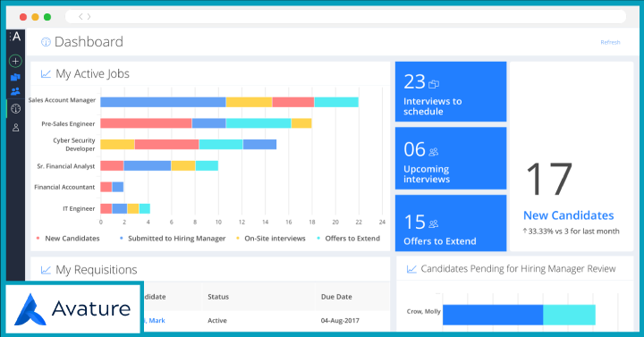644x337 pixels.
Task: Toggle the New Candidates legend entry
Action: tap(68, 239)
